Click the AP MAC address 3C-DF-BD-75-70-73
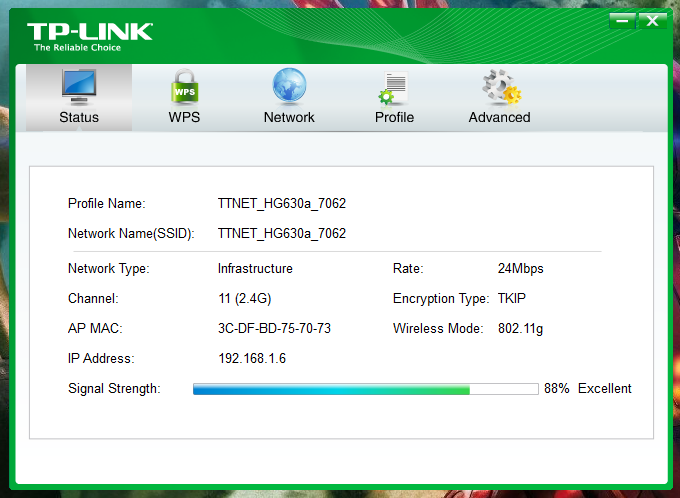Screen dimensions: 680x498 pyautogui.click(x=274, y=328)
